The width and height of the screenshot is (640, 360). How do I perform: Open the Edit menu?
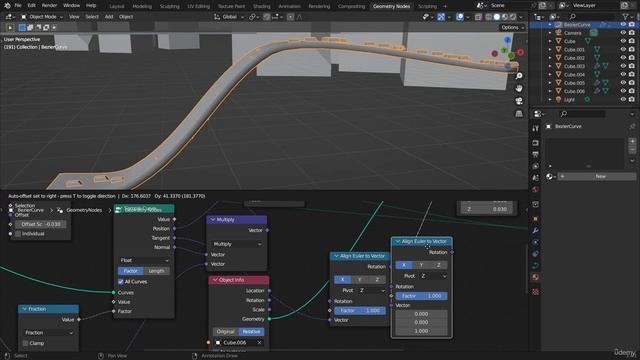[x=31, y=6]
